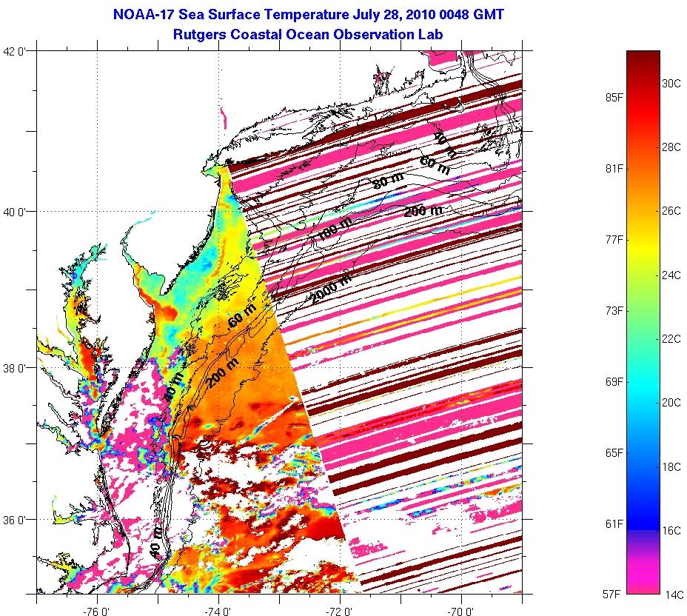
Task: Click the '36 0'' latitude label
Action: [14, 520]
